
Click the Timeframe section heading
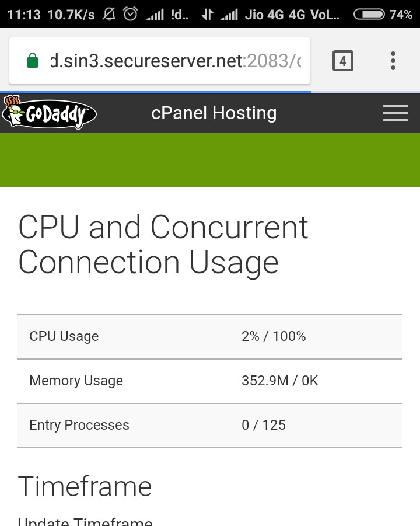pos(85,486)
